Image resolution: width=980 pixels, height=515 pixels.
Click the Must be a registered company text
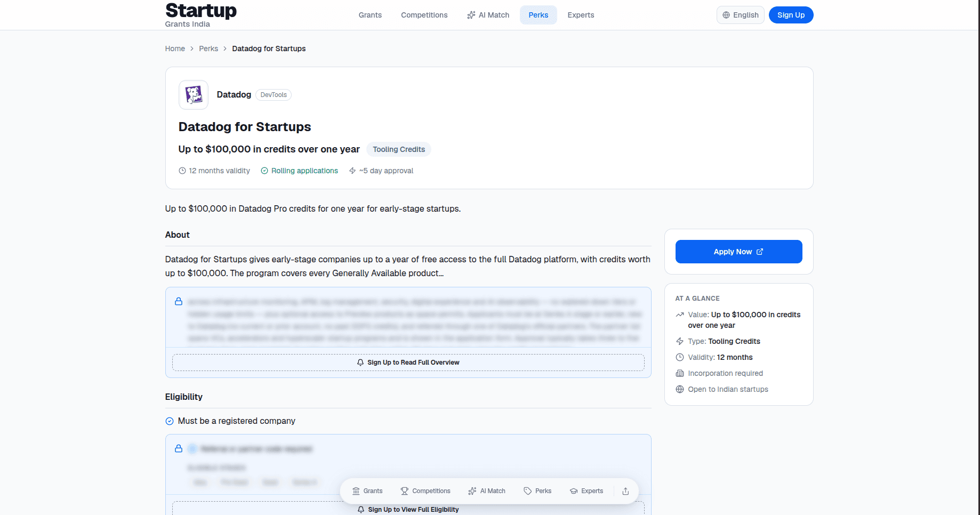click(x=236, y=421)
